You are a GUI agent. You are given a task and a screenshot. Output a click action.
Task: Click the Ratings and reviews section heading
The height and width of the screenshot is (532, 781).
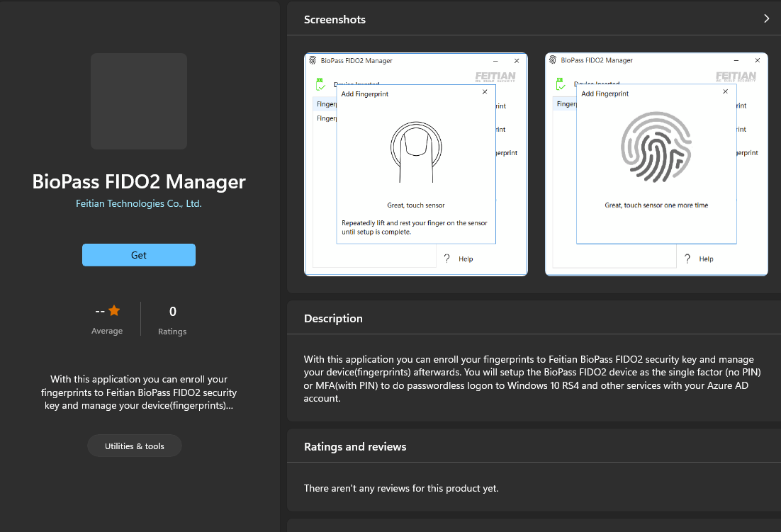[355, 447]
